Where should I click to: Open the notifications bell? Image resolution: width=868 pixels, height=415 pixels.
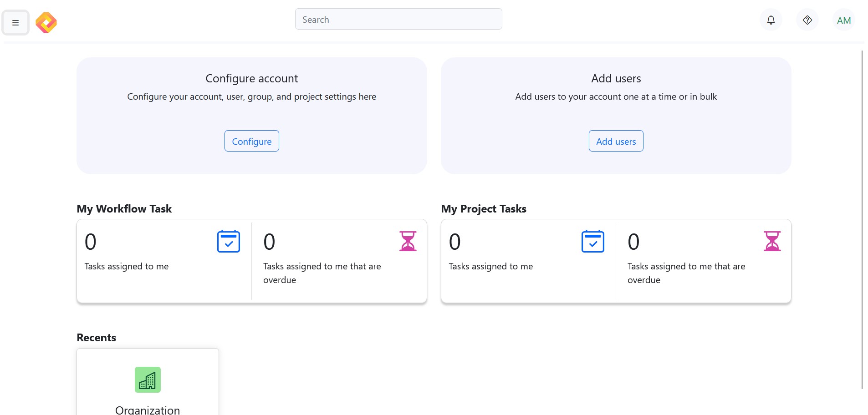pos(771,20)
